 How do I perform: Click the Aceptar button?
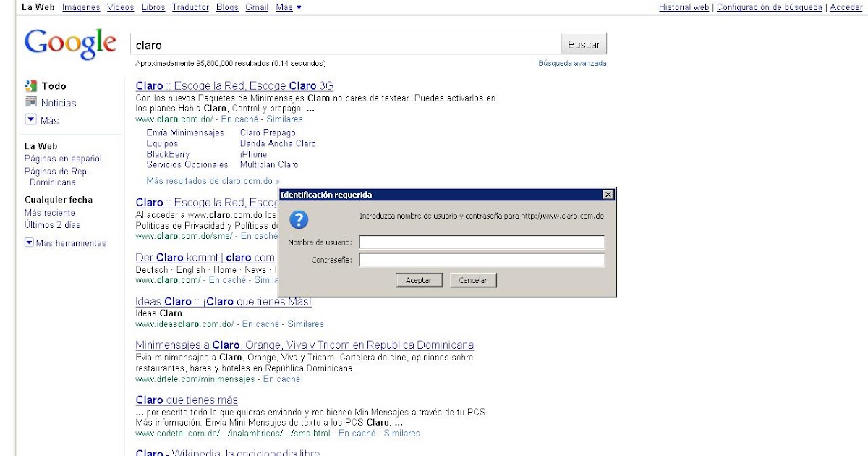[x=419, y=280]
